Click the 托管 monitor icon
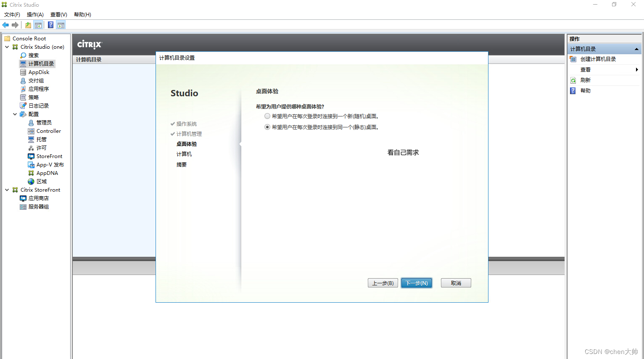Image resolution: width=644 pixels, height=359 pixels. [31, 139]
